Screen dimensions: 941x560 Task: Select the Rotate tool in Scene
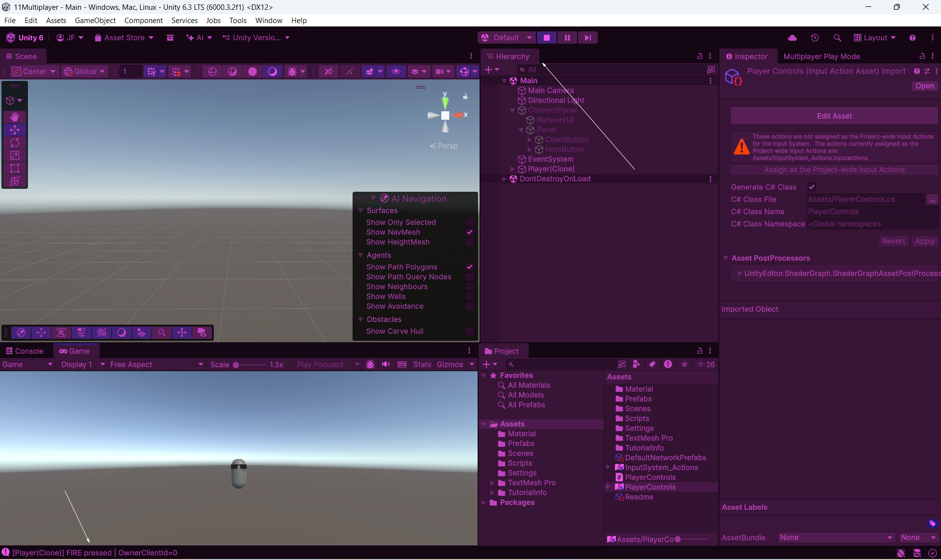click(x=15, y=143)
